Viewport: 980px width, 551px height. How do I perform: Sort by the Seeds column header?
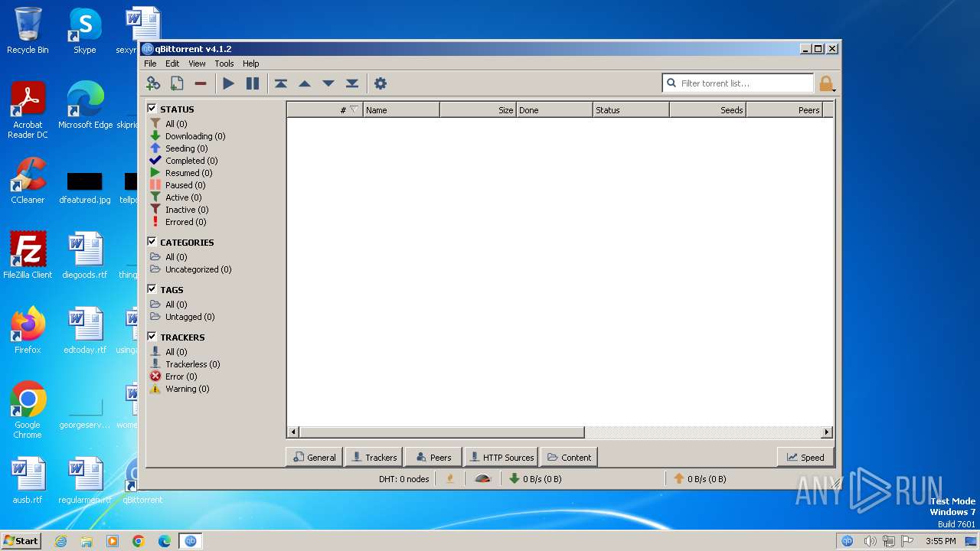(x=707, y=109)
